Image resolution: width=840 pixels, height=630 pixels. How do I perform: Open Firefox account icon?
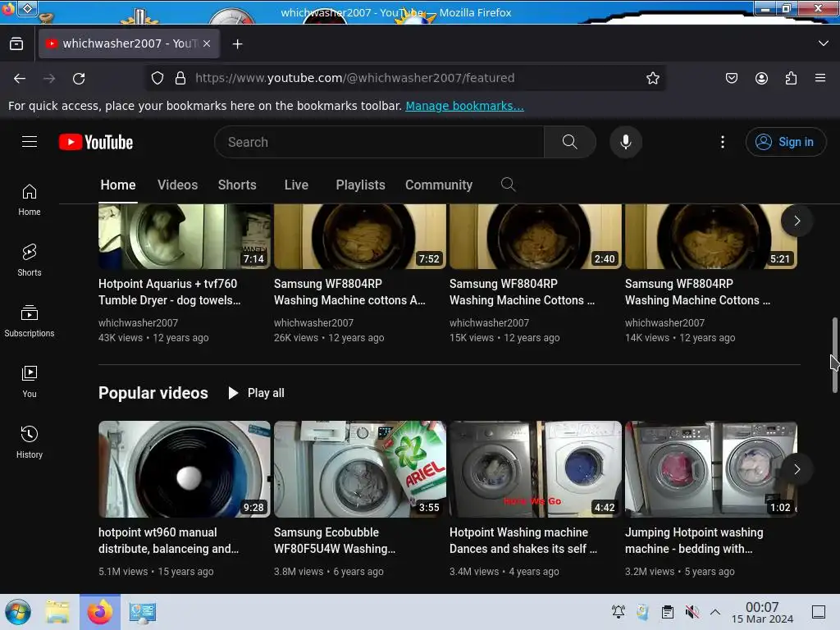pos(761,78)
